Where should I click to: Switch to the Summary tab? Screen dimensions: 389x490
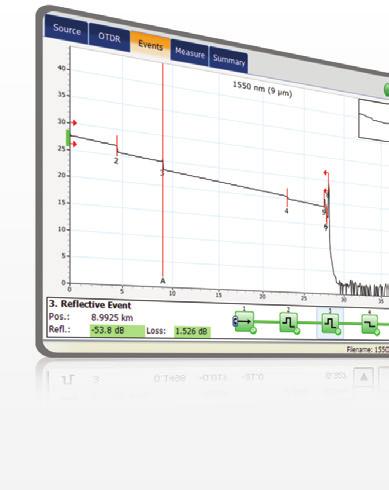click(229, 60)
